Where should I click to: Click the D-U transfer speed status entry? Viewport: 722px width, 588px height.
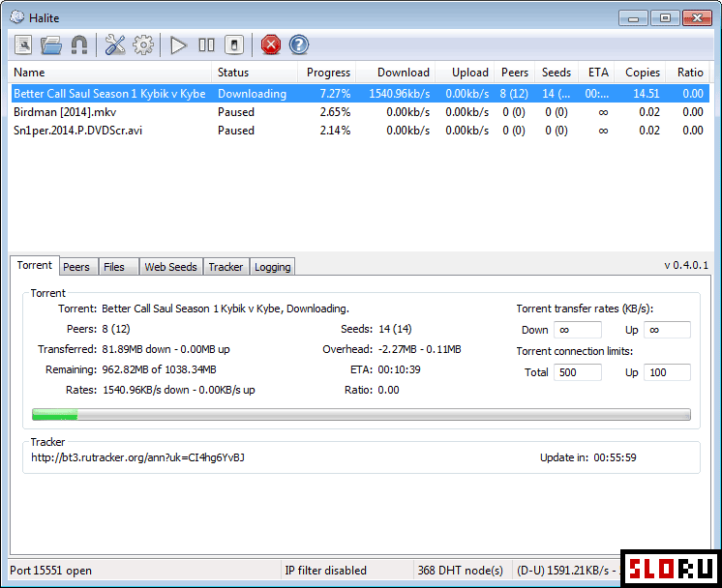pos(567,571)
